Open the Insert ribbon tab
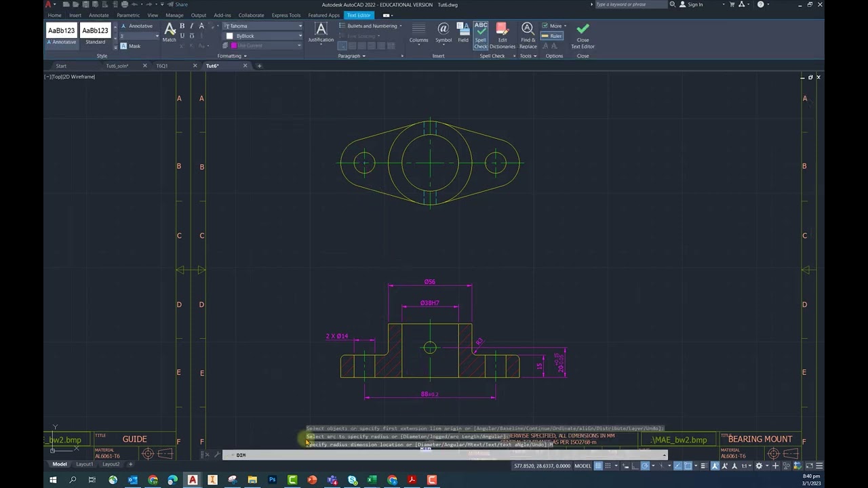 [x=75, y=15]
